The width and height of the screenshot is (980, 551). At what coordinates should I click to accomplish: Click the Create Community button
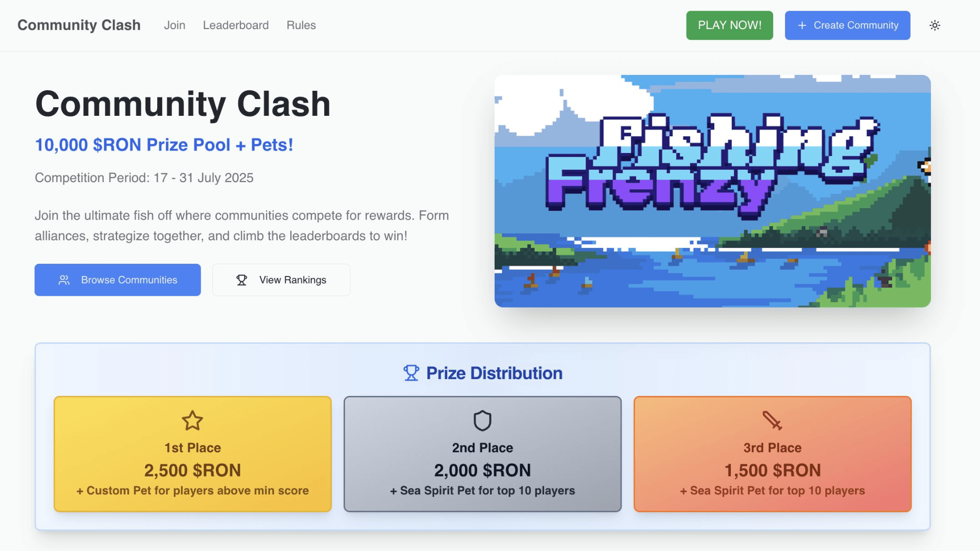pos(847,25)
